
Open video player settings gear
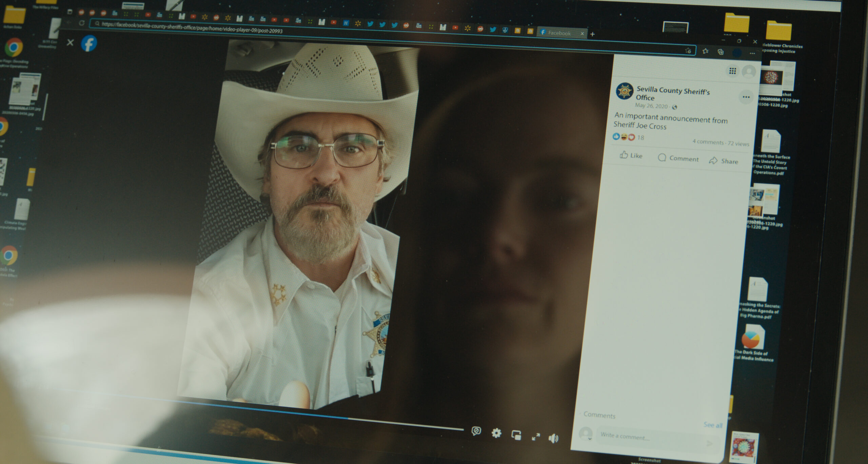[496, 433]
